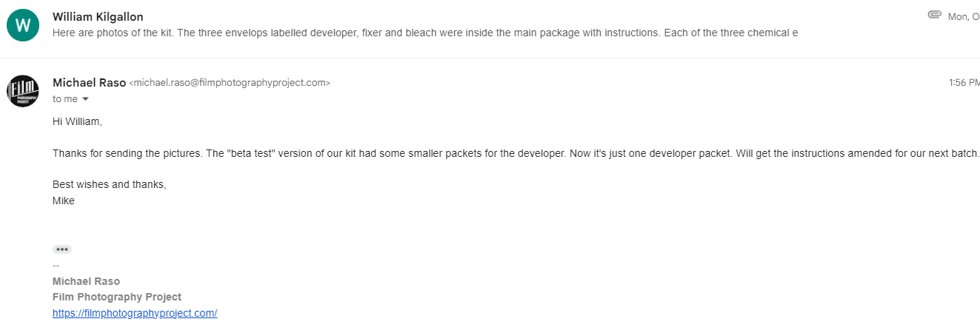The image size is (980, 333).
Task: Click the "Best wishes and thanks," line
Action: (x=109, y=184)
